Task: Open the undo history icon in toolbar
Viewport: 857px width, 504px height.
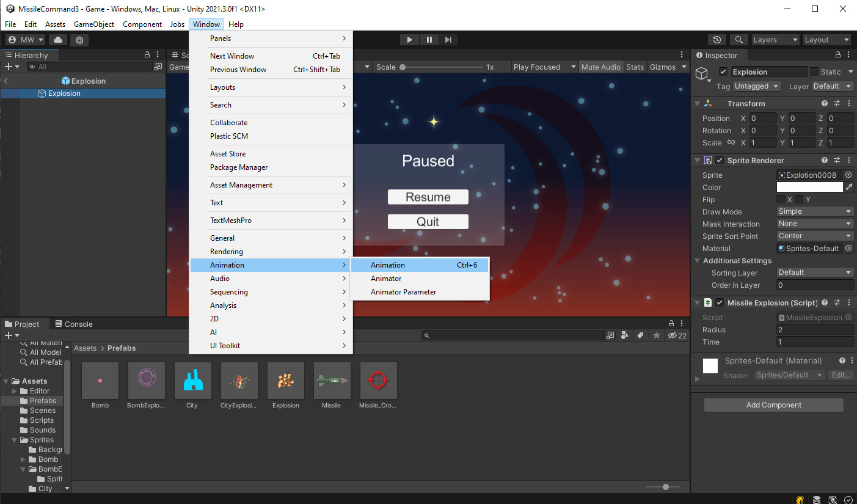Action: [716, 38]
